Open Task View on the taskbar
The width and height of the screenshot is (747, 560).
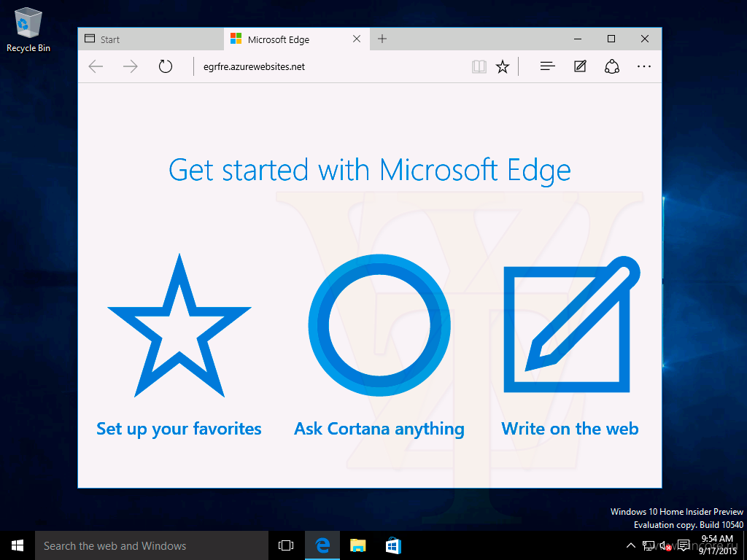pos(286,545)
